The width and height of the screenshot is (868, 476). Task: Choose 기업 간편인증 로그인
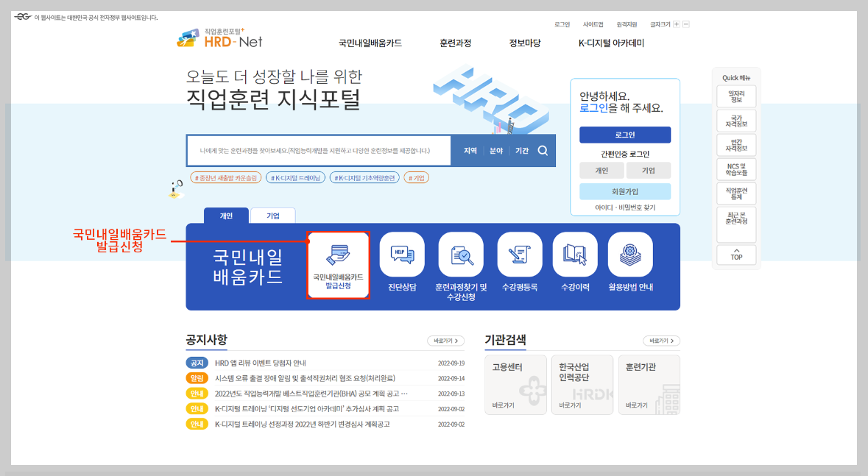pyautogui.click(x=648, y=171)
